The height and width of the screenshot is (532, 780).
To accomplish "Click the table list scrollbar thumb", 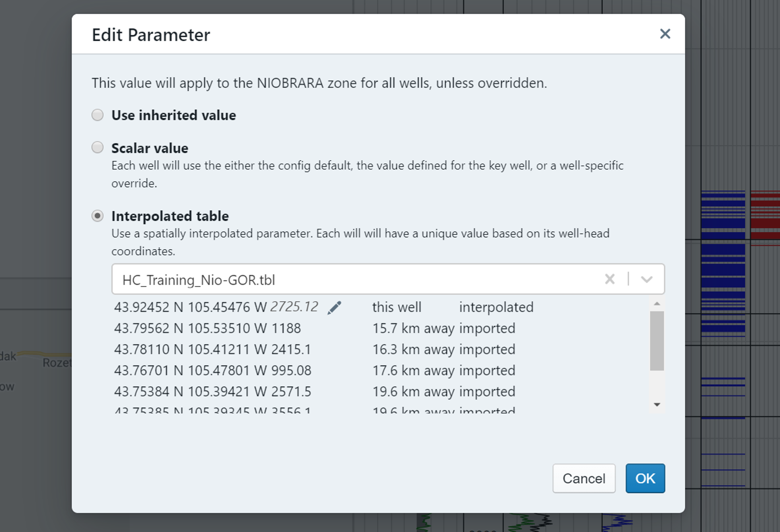I will (x=656, y=341).
